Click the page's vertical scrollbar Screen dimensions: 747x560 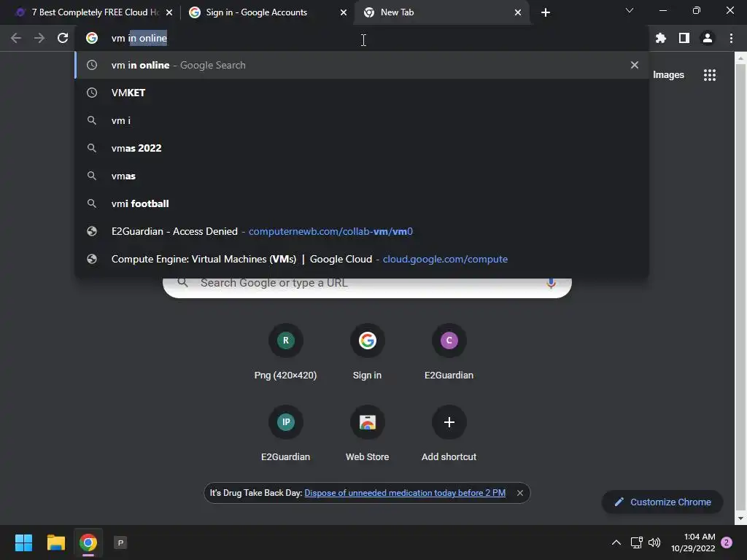pyautogui.click(x=741, y=288)
